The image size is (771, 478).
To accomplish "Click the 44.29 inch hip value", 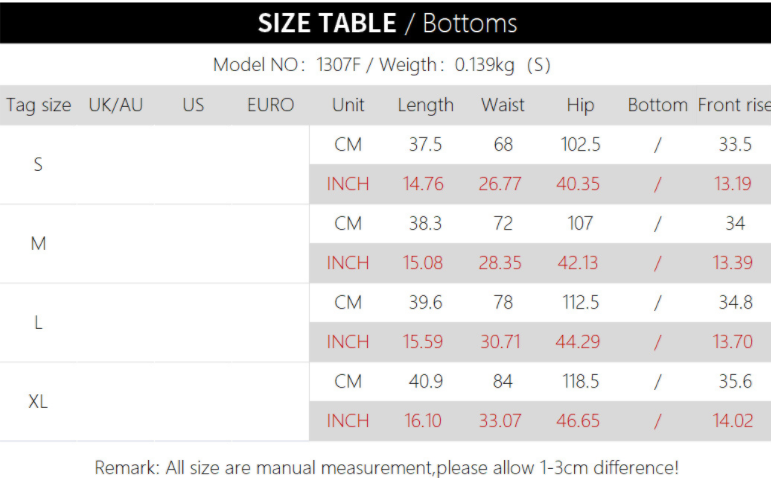I will coord(578,342).
